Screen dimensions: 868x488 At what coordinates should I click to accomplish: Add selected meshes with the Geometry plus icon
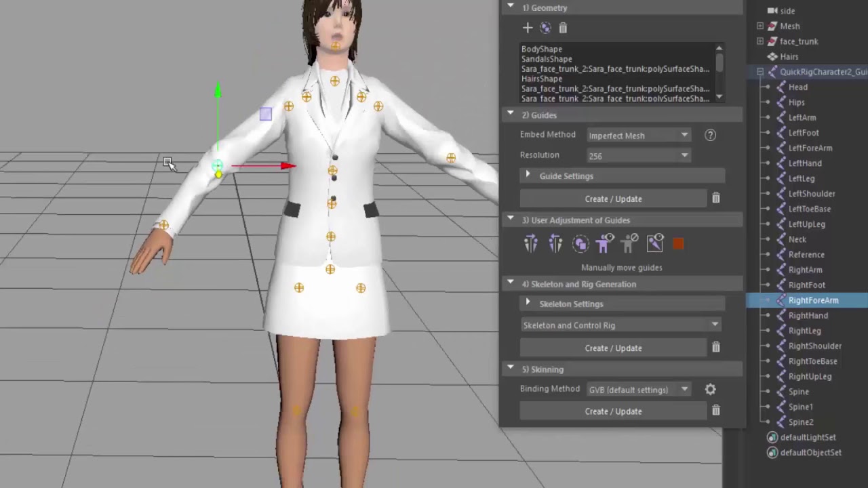pos(528,28)
